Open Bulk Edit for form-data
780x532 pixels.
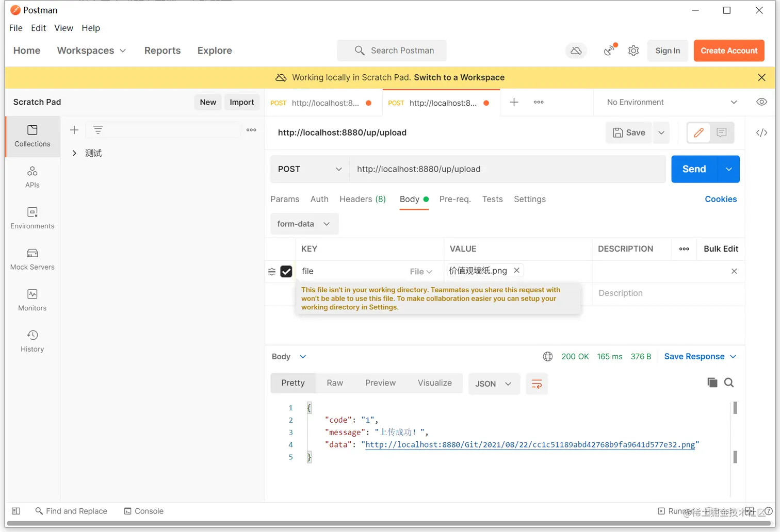721,248
